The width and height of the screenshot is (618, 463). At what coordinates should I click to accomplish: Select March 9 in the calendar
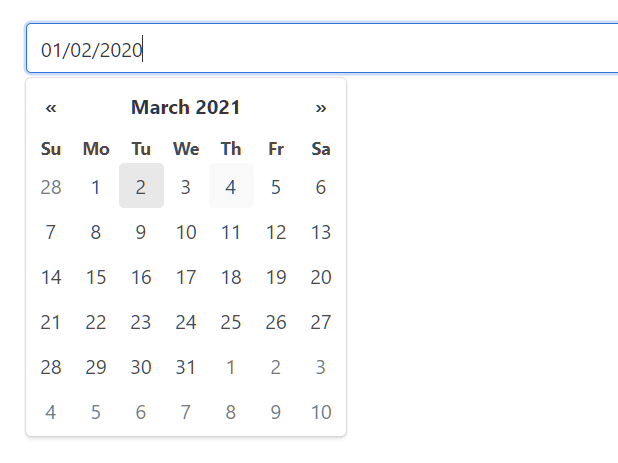pos(141,232)
